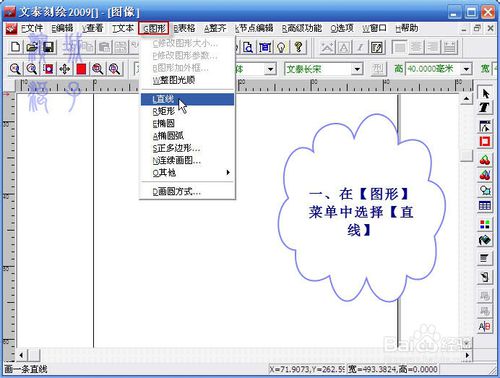The image size is (500, 378).
Task: Click the print preview icon
Action: pos(248,47)
